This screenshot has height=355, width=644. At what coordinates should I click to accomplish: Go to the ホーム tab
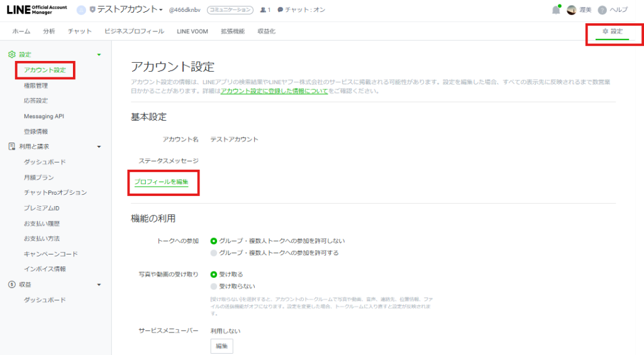21,31
